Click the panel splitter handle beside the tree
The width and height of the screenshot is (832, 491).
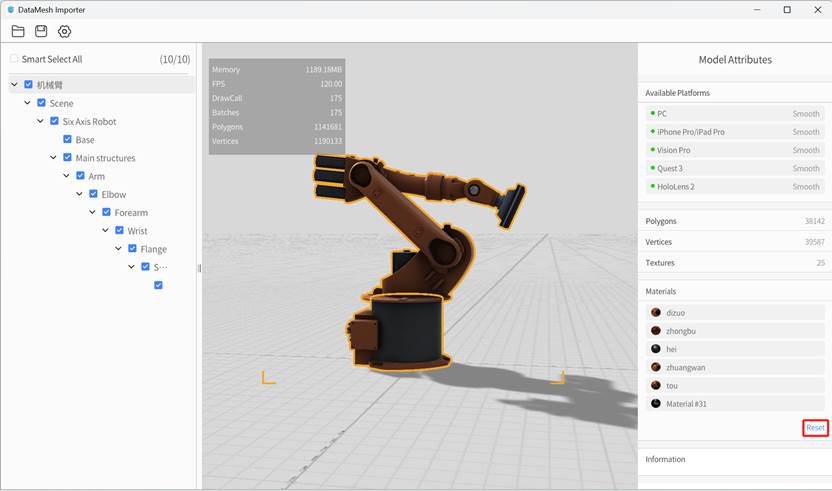[200, 268]
